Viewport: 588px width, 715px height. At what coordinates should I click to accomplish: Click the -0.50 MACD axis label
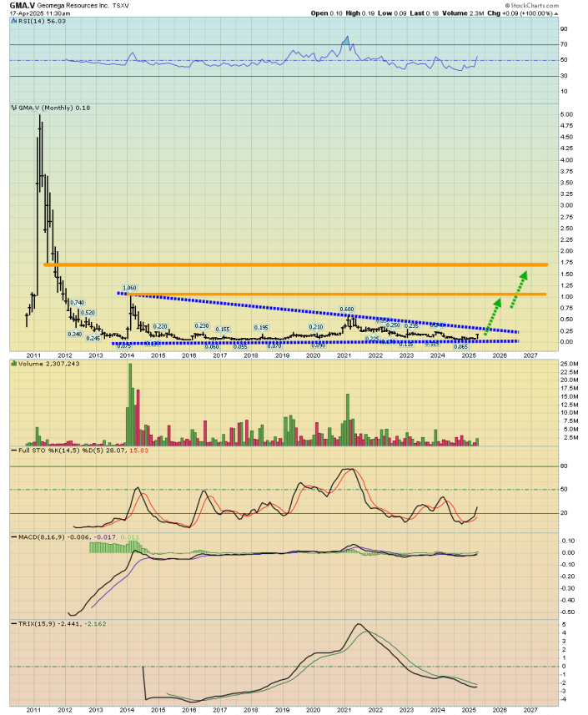click(x=567, y=612)
